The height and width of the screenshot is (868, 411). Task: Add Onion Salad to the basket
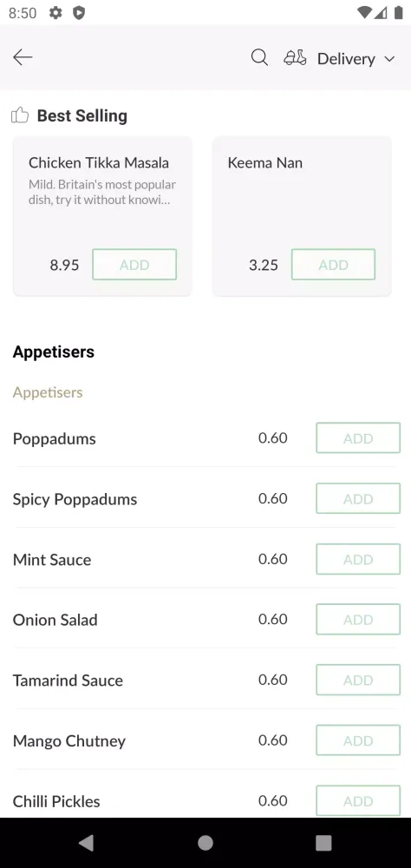click(x=358, y=620)
